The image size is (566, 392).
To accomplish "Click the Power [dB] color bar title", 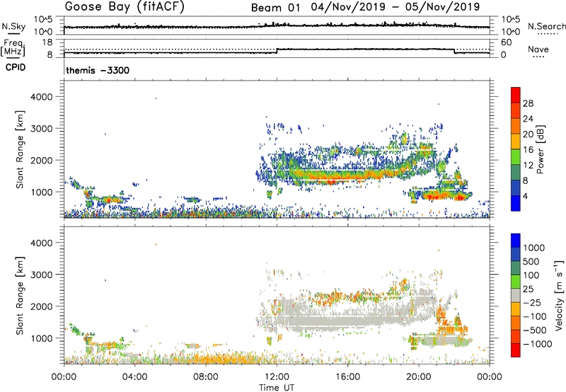I will [x=540, y=149].
